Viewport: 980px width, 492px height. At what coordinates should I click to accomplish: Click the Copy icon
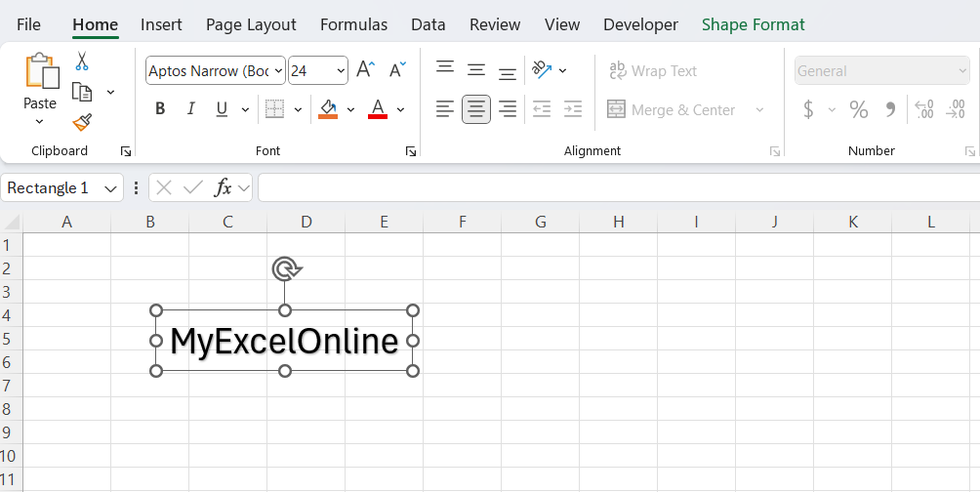click(x=82, y=92)
